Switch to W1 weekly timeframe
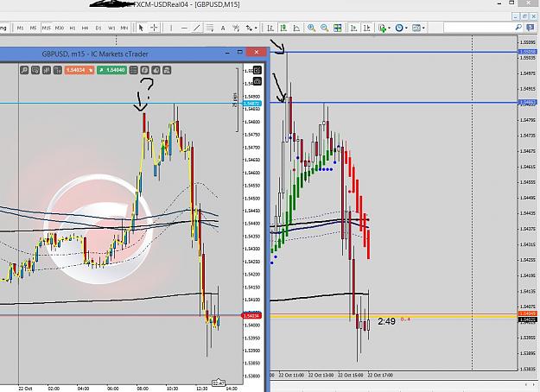540x392 pixels. (x=111, y=28)
